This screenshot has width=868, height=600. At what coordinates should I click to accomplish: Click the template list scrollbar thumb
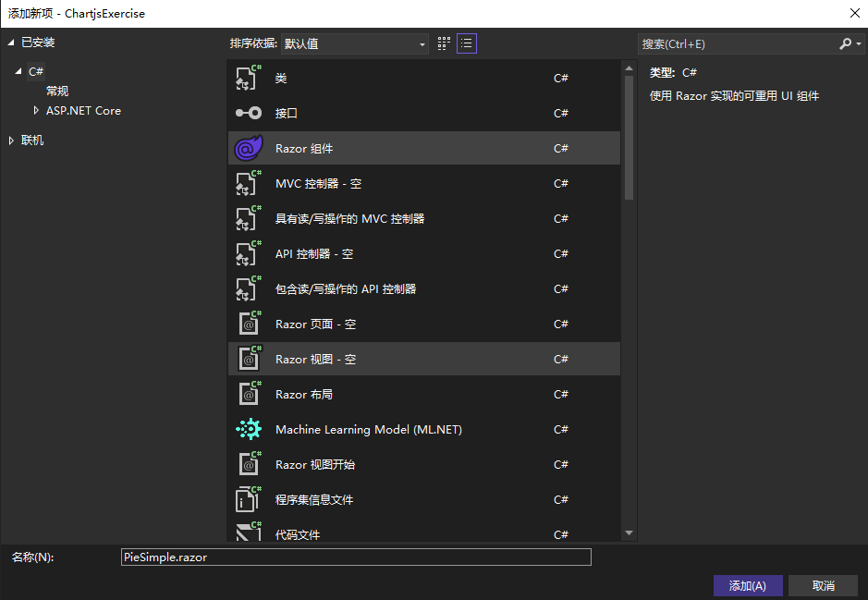(629, 137)
